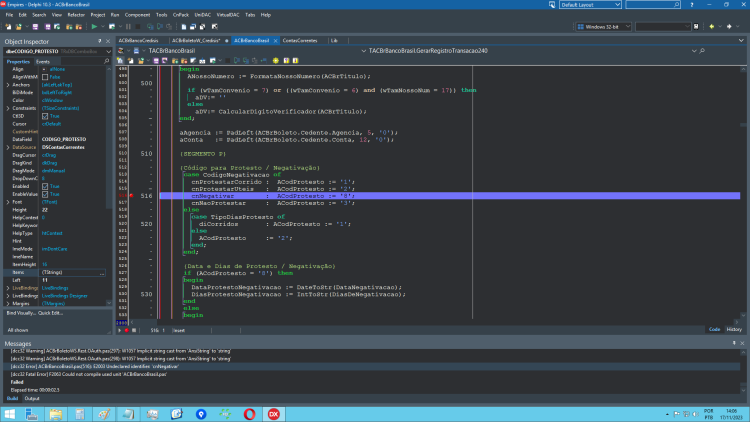Viewport: 750px width, 422px height.
Task: Toggle the EnableValues property checkbox
Action: 45,194
